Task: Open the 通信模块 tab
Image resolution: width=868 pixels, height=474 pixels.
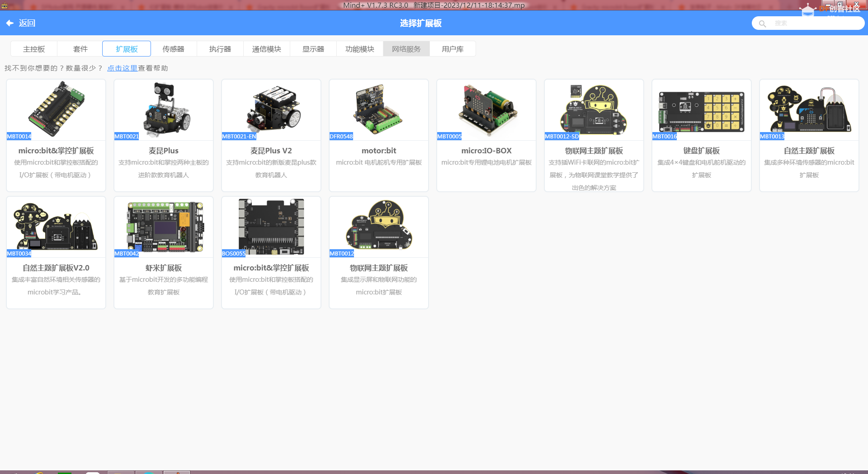Action: pyautogui.click(x=267, y=49)
